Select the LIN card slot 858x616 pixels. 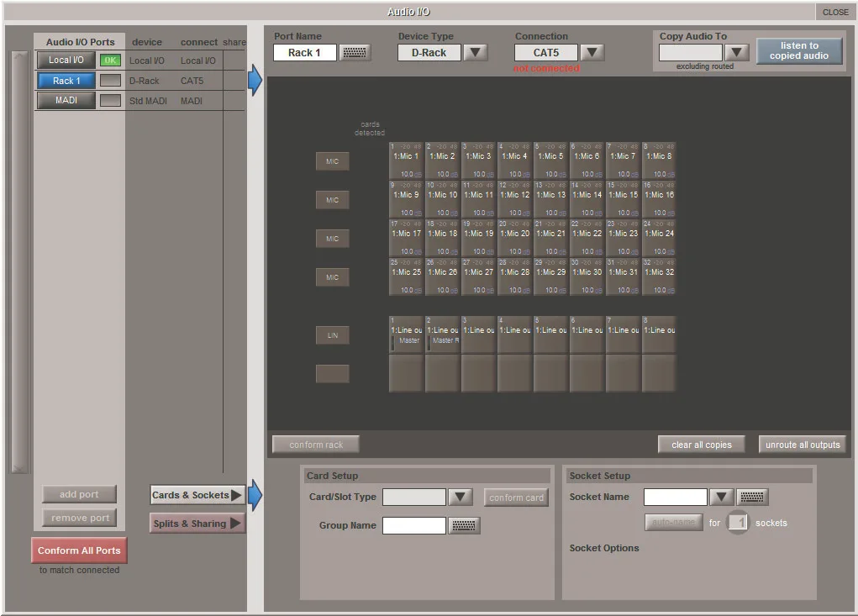tap(332, 335)
